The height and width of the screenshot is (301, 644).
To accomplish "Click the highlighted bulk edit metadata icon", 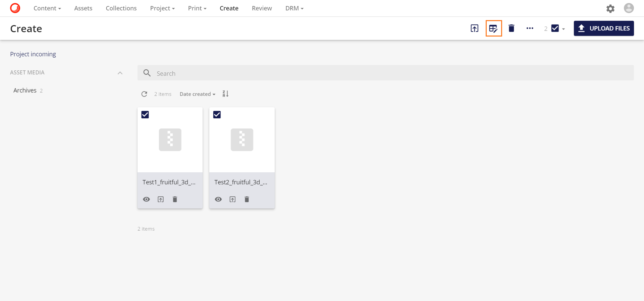I will pyautogui.click(x=493, y=28).
